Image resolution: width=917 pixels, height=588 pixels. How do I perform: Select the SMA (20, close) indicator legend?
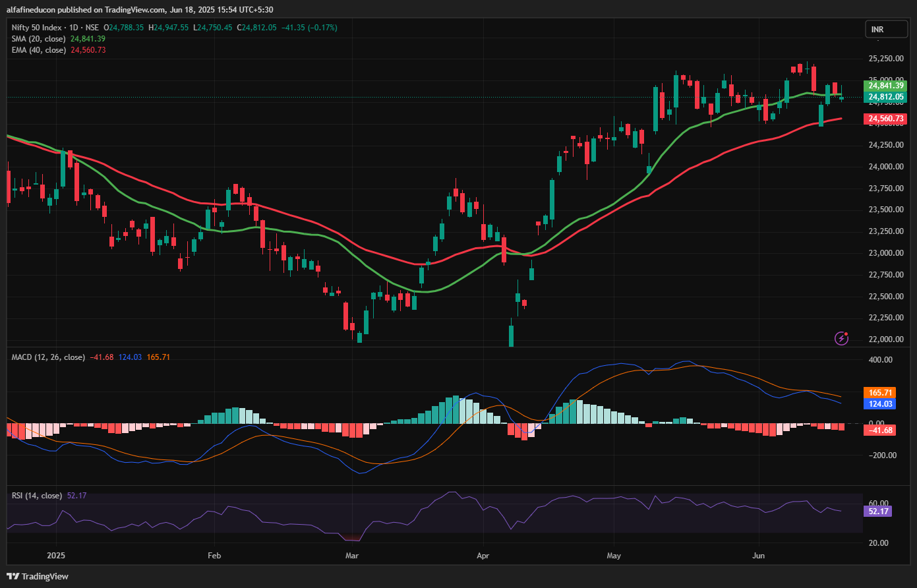(x=40, y=39)
